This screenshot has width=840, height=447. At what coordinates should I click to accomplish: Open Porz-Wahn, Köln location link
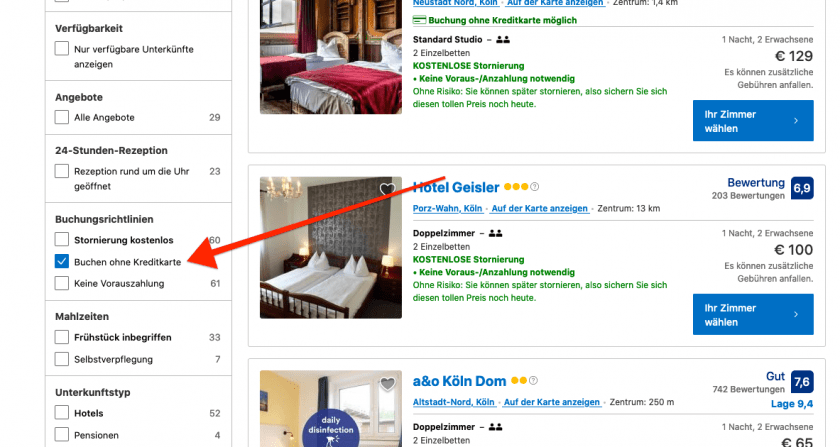click(447, 208)
